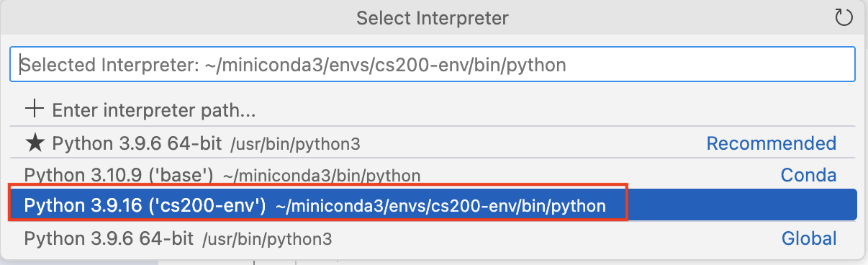This screenshot has width=868, height=265.
Task: Click the Select Interpreter title bar
Action: pyautogui.click(x=433, y=17)
